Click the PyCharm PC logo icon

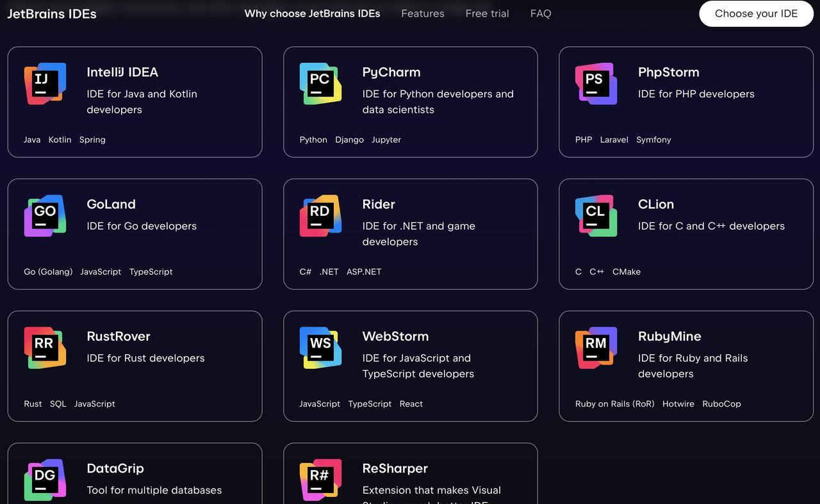pos(320,84)
